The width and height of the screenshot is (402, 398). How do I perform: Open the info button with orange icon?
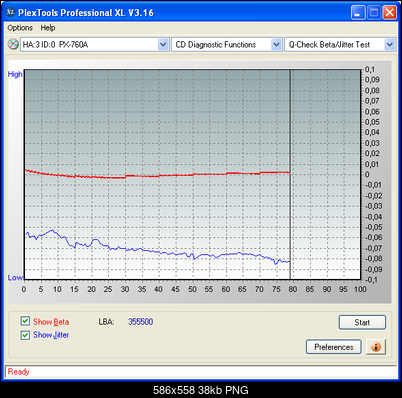(x=376, y=347)
